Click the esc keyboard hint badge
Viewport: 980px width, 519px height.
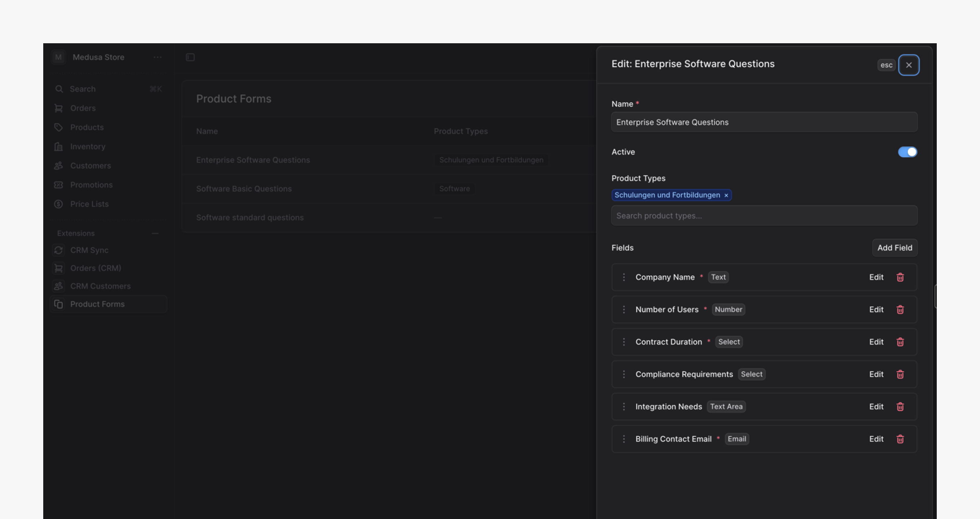click(886, 65)
